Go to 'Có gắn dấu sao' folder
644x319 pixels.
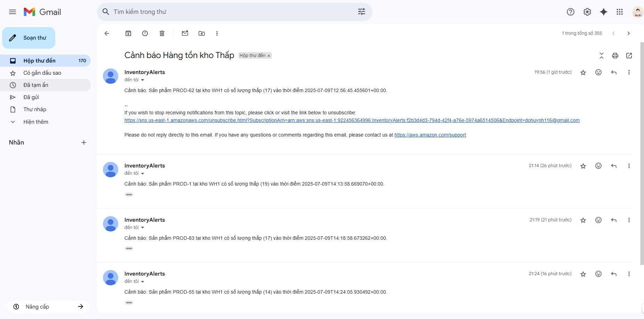pos(42,73)
